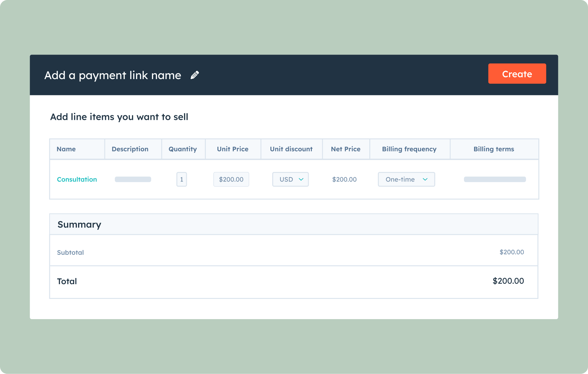Click the chevron in One-time dropdown

425,179
